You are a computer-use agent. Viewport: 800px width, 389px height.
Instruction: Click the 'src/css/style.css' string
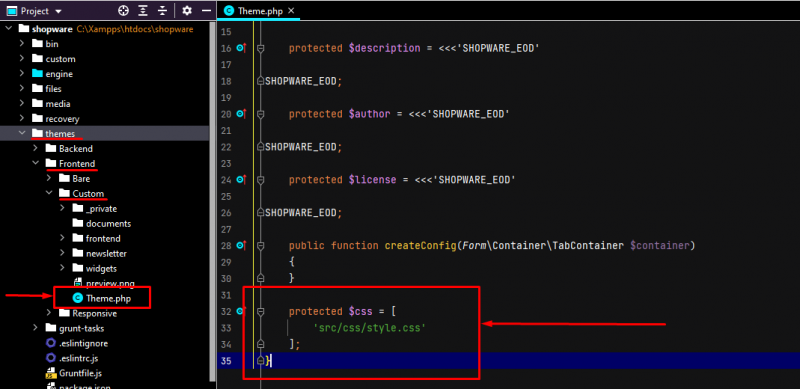pos(369,328)
